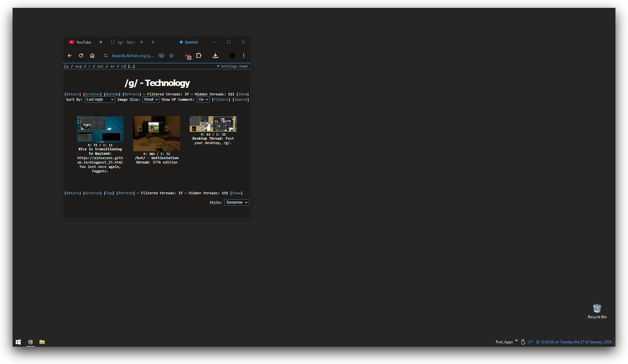Open a new tab with the plus button
Image resolution: width=628 pixels, height=364 pixels.
click(153, 42)
